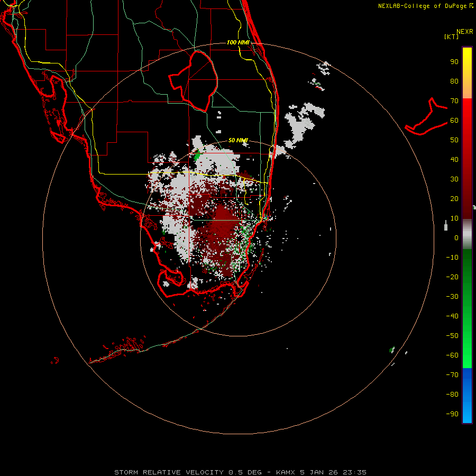Click the Lake Okeechobee outline on map
Screen dimensions: 476x476
pyautogui.click(x=194, y=81)
